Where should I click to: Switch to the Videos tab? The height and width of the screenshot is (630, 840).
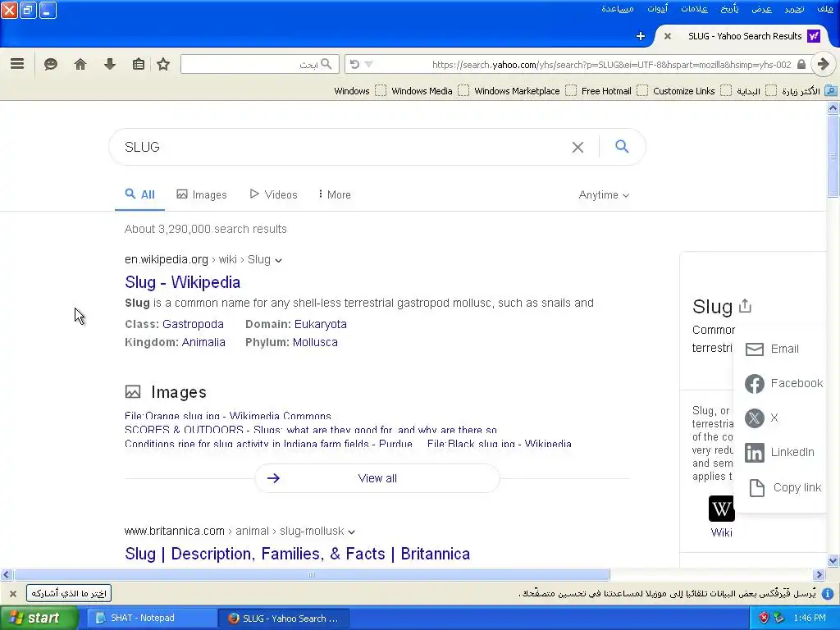[x=273, y=194]
